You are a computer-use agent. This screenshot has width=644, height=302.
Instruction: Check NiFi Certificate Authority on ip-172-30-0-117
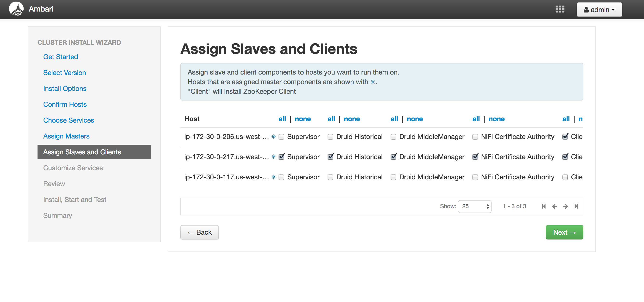coord(475,177)
